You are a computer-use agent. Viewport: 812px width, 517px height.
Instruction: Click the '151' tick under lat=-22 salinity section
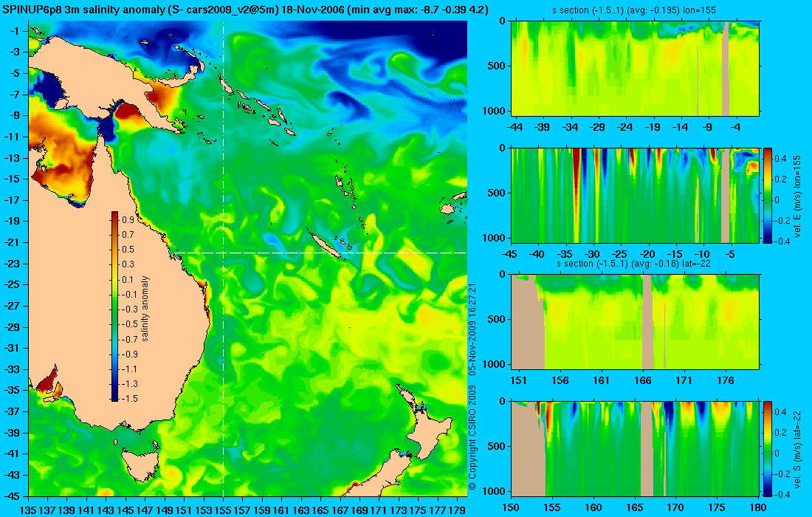coord(518,380)
